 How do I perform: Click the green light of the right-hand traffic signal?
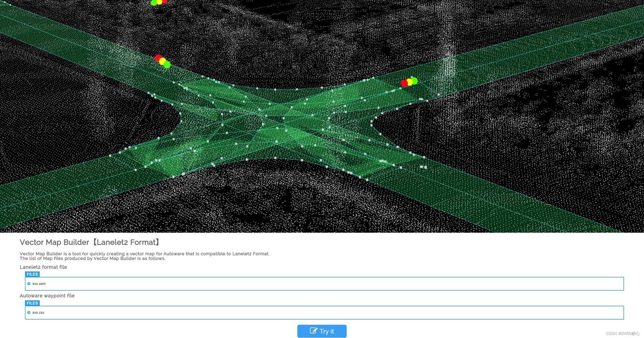pyautogui.click(x=415, y=81)
